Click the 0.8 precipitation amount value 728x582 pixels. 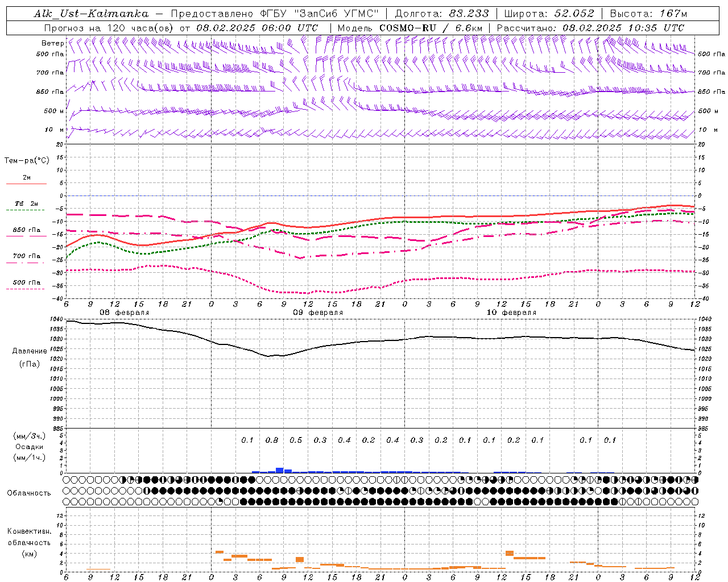point(272,440)
